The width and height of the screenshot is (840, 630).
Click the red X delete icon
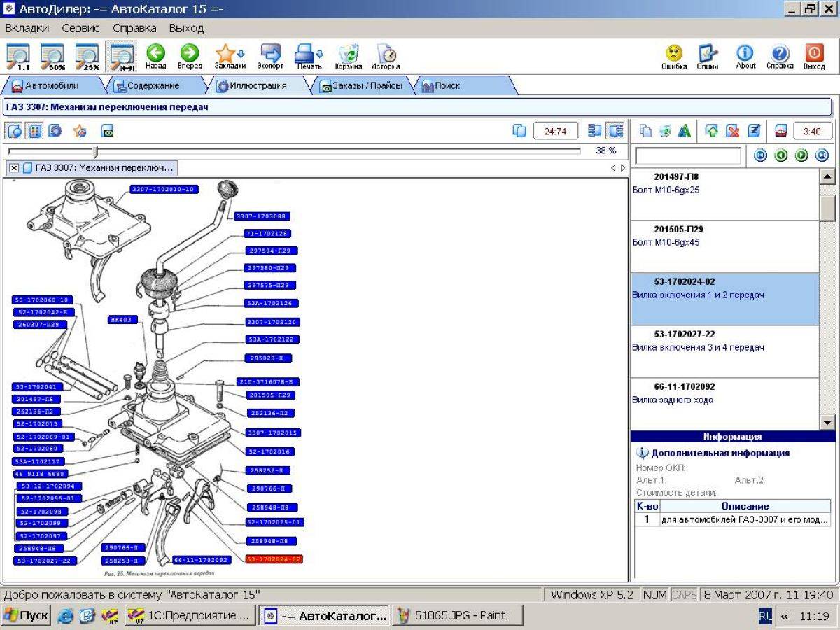coord(733,131)
